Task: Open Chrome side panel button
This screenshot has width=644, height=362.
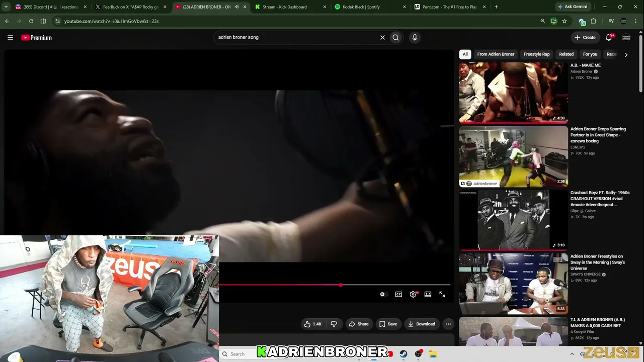Action: pyautogui.click(x=43, y=21)
